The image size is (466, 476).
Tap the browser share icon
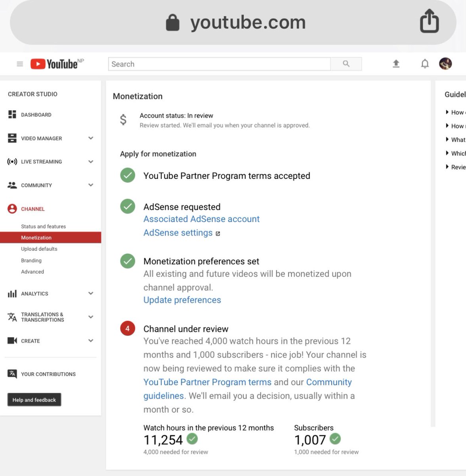tap(430, 21)
